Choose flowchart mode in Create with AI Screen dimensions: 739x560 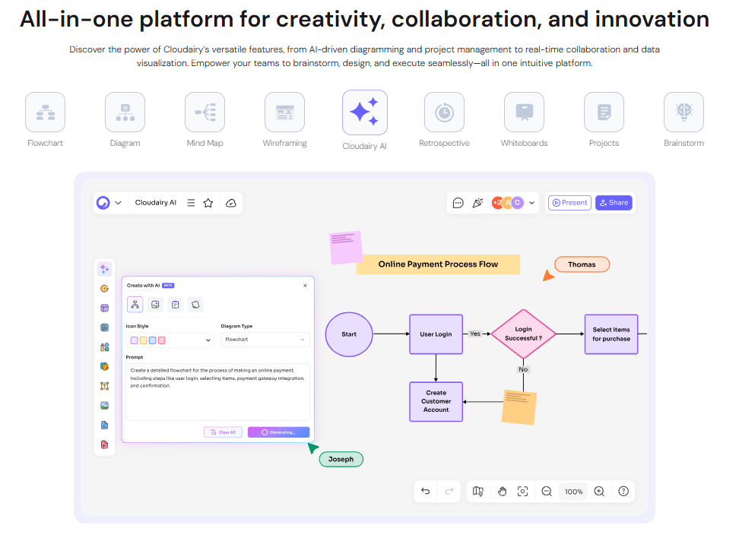(x=135, y=305)
